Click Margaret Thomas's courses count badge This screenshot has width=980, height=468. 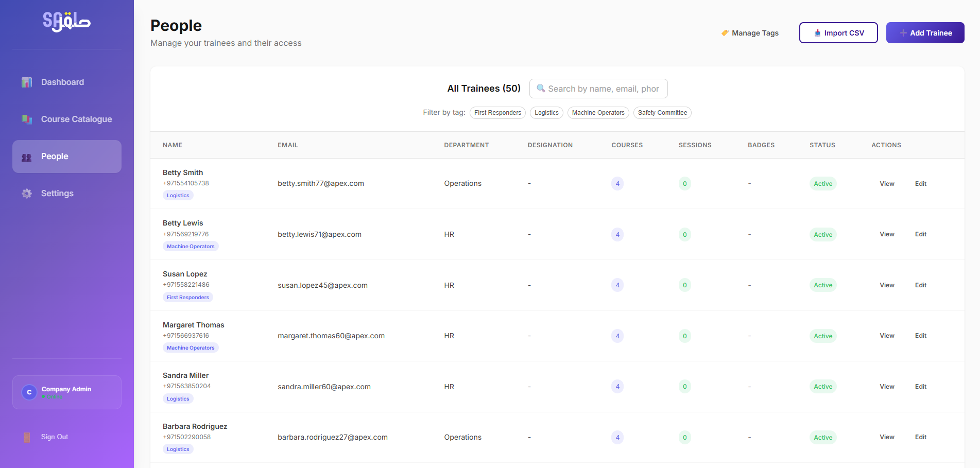(x=617, y=336)
